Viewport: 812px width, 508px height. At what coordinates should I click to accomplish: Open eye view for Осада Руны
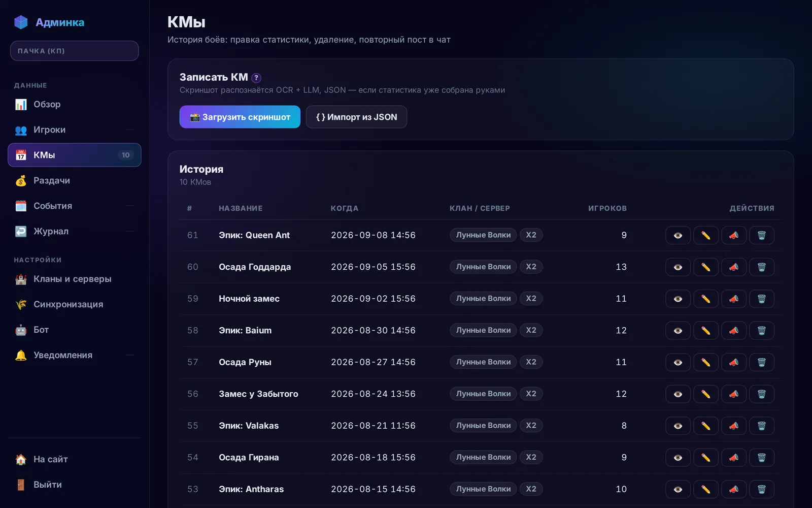678,362
